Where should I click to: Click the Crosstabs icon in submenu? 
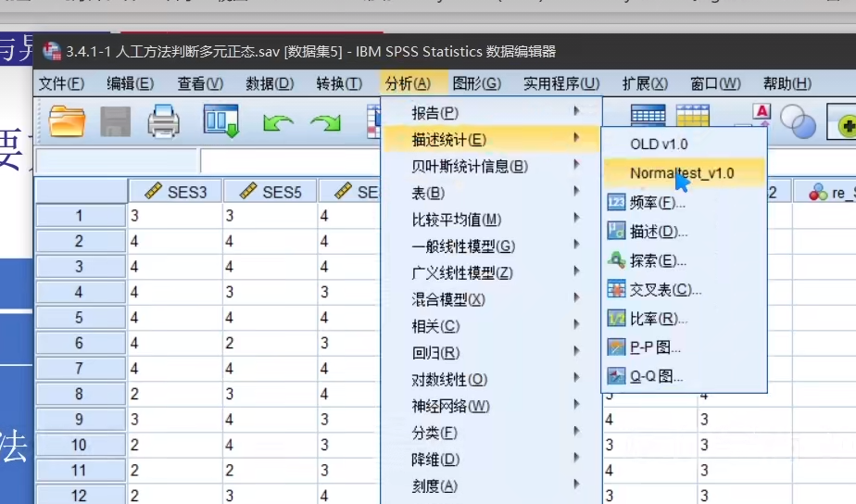coord(616,289)
